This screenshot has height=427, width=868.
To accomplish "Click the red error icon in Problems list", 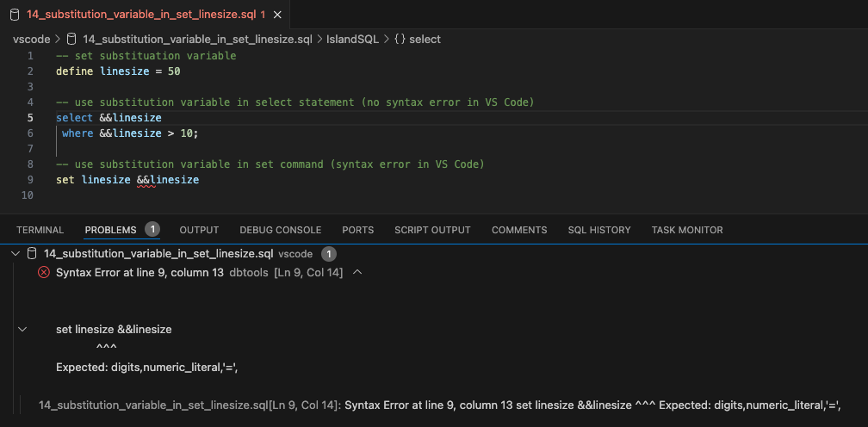I will tap(44, 272).
